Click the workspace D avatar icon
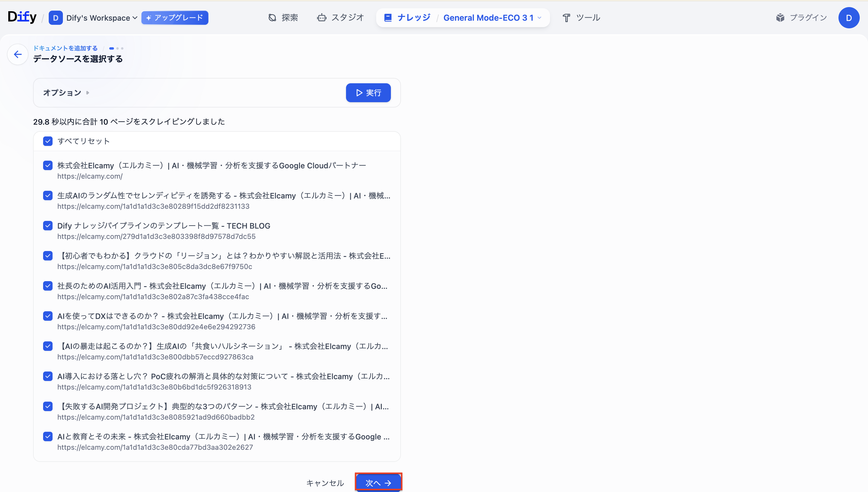Viewport: 868px width, 492px height. tap(56, 18)
